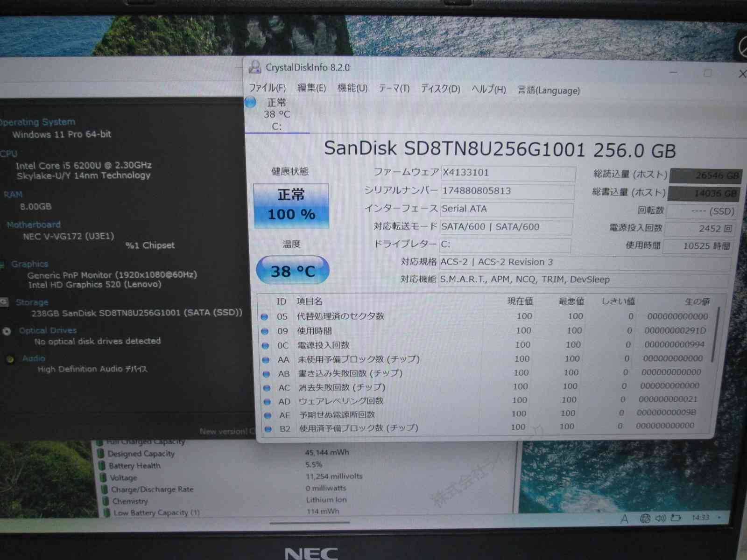Click the firmware field showing X4133101

click(507, 173)
